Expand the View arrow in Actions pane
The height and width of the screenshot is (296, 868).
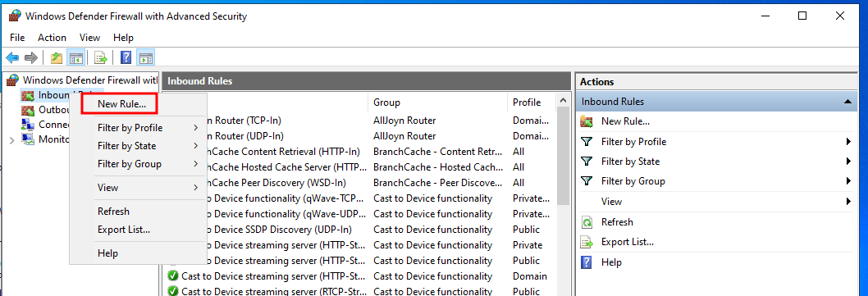pos(848,202)
